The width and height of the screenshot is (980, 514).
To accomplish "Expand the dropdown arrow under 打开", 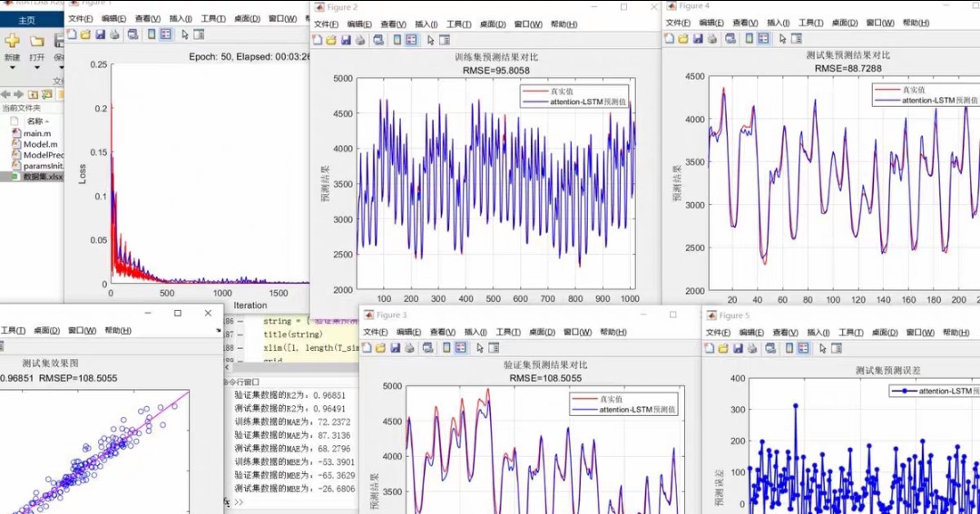I will point(37,67).
